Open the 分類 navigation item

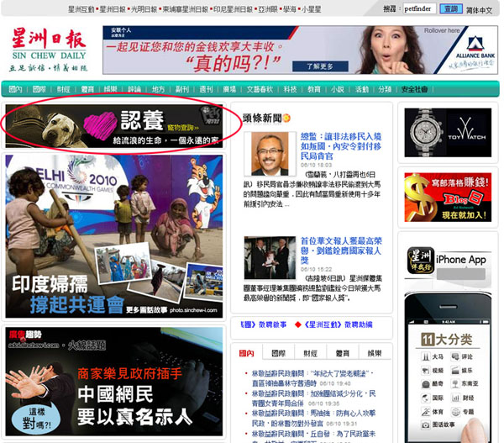tap(385, 89)
